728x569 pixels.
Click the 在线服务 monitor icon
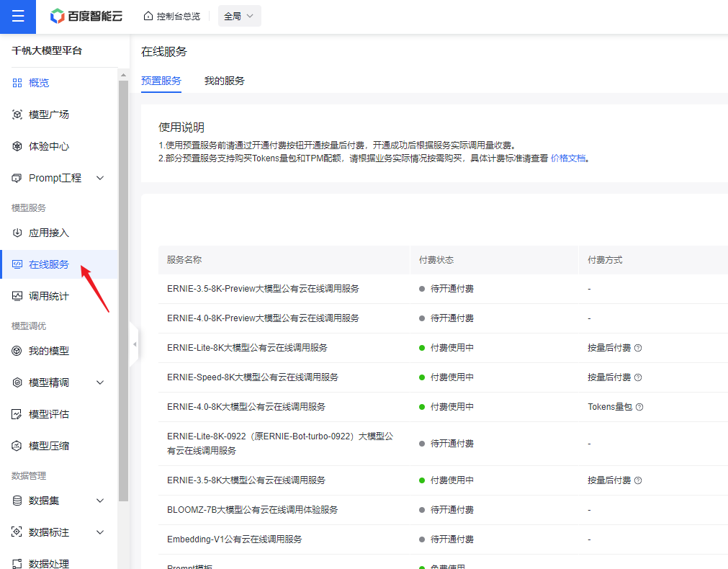click(17, 264)
